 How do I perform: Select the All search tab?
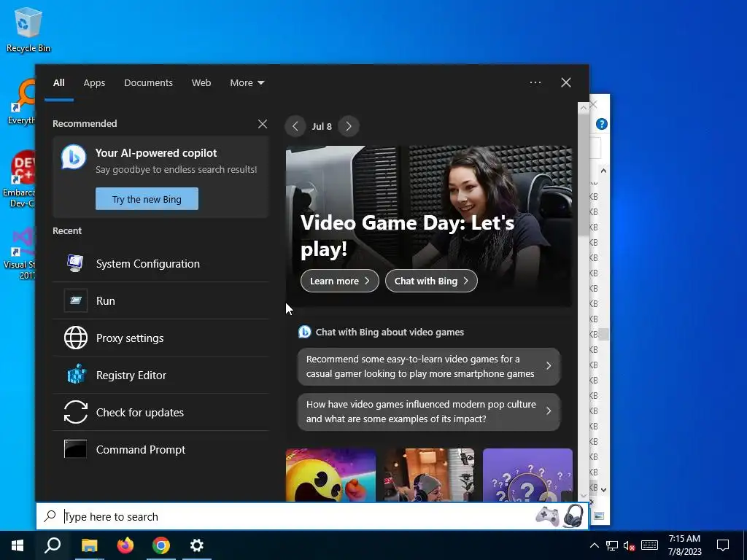pyautogui.click(x=58, y=82)
